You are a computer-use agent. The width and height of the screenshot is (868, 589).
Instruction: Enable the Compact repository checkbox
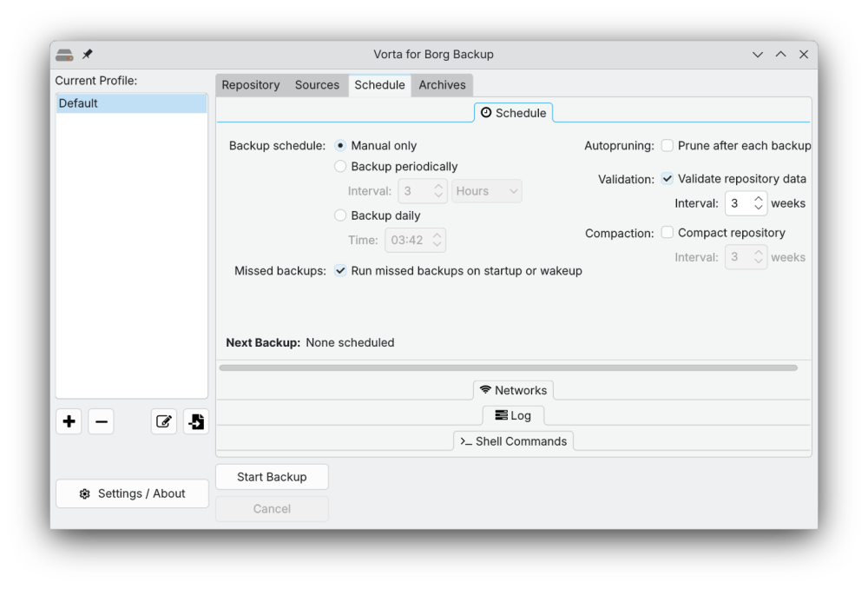click(667, 233)
